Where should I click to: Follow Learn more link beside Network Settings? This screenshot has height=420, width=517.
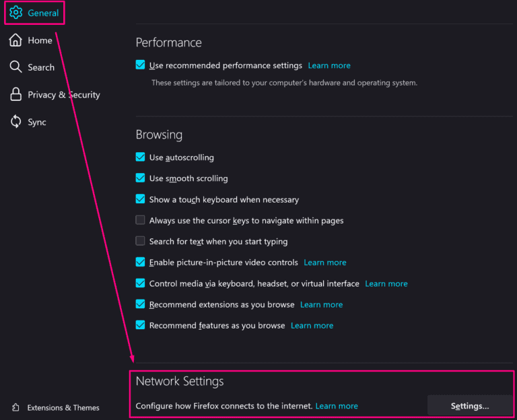[x=337, y=406]
